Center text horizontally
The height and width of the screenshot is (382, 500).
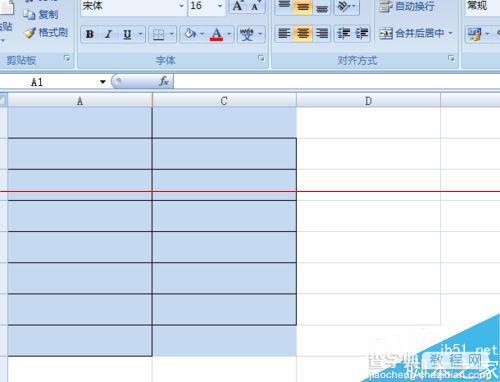[x=303, y=34]
